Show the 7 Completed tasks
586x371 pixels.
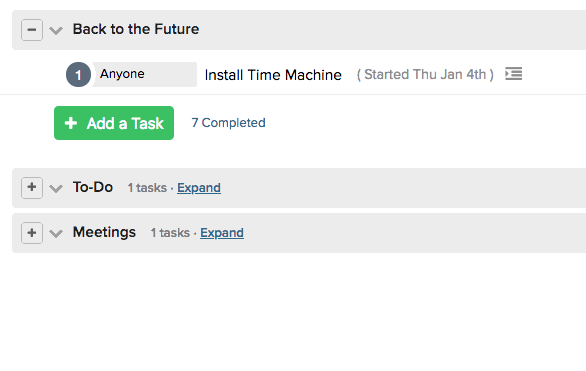(x=228, y=123)
